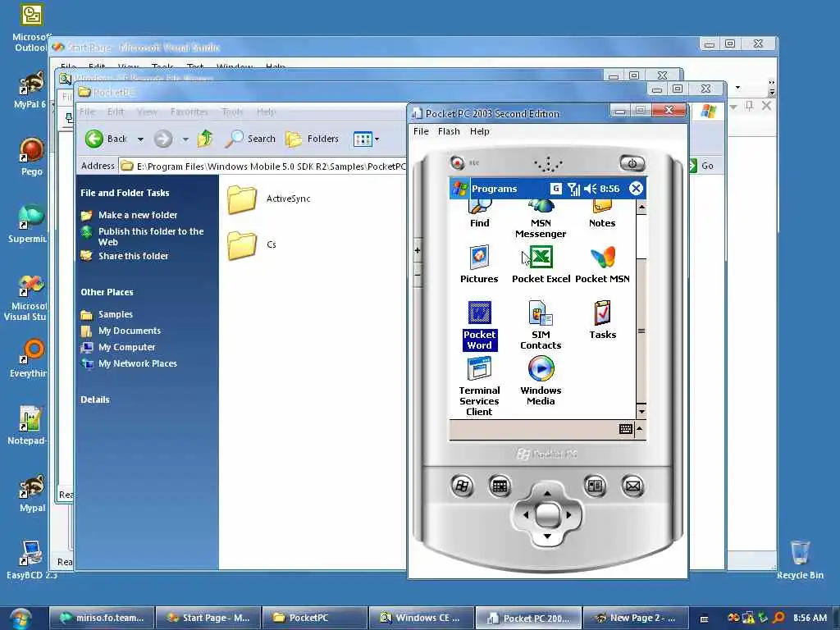Tap the GPRS connectivity G icon

(x=556, y=189)
